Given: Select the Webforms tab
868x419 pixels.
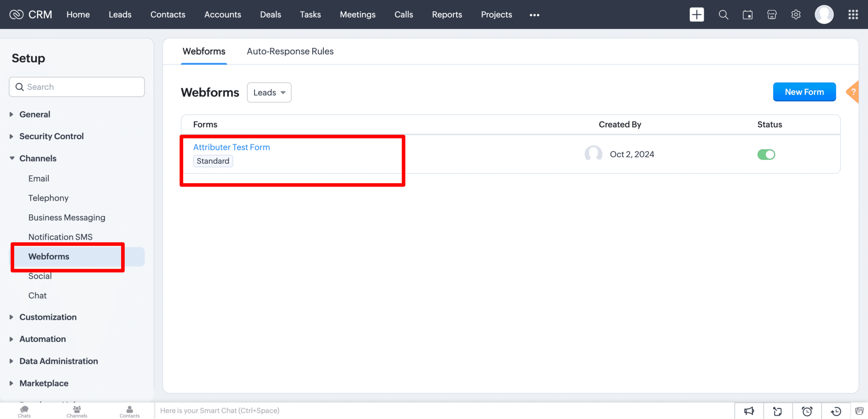Looking at the screenshot, I should (204, 51).
